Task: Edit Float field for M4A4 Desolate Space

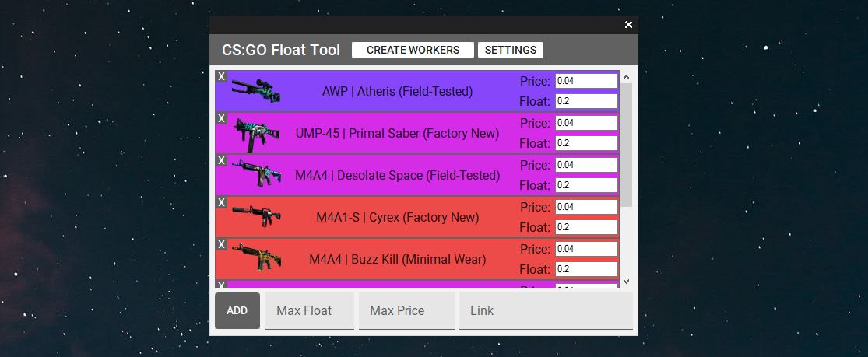Action: pos(586,185)
